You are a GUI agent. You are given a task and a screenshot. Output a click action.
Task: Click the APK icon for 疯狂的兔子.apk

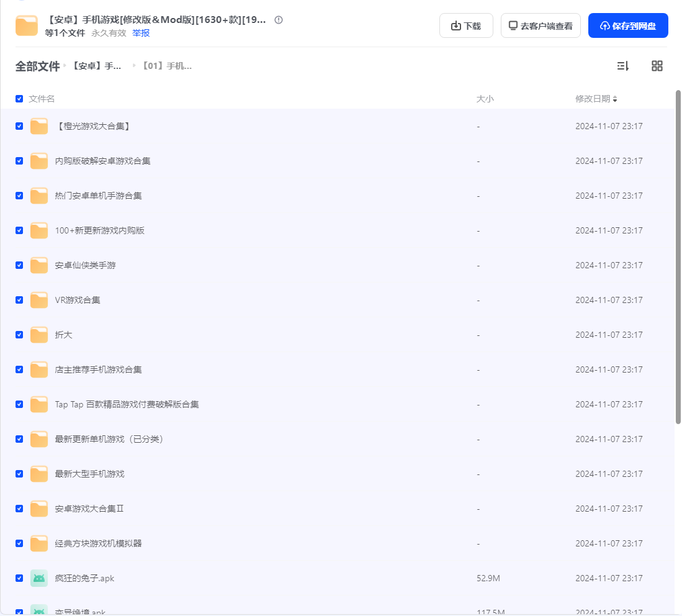[39, 578]
